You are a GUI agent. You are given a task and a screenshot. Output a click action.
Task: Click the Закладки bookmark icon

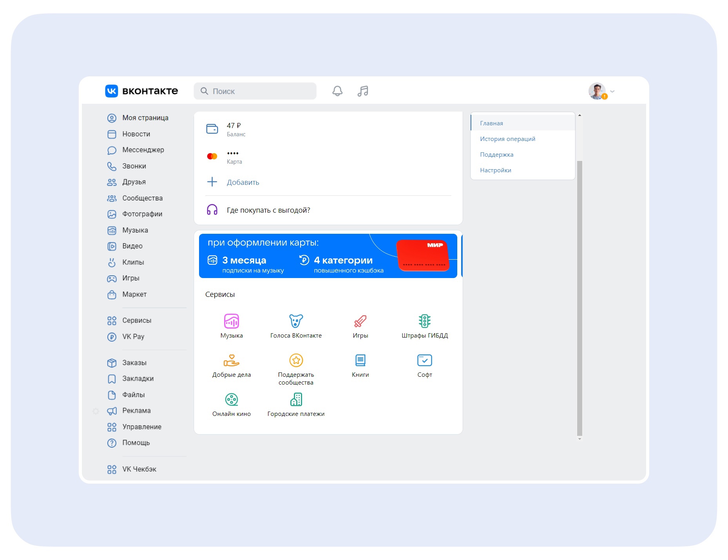112,379
